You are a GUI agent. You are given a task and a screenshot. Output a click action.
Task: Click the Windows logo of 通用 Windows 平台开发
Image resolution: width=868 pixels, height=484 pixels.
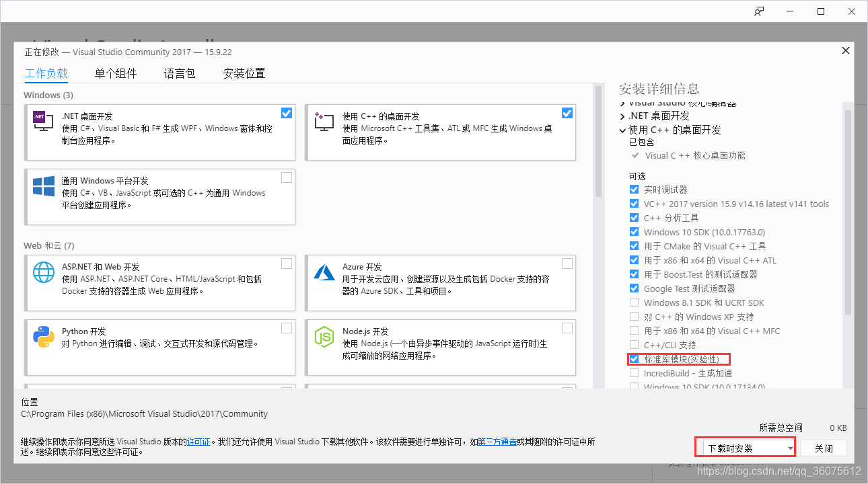click(43, 186)
